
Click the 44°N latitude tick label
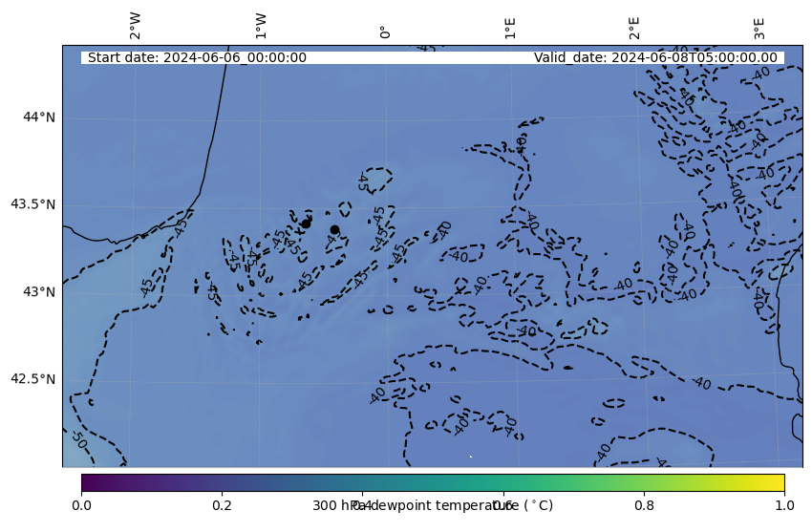(39, 117)
